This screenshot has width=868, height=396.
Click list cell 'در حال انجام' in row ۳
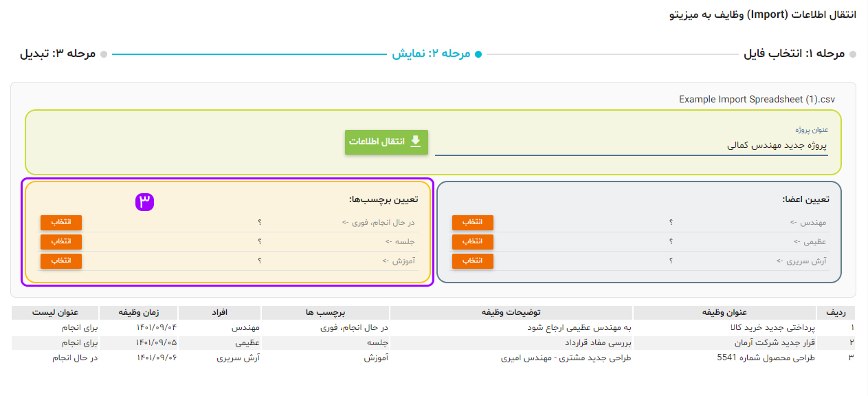[76, 357]
